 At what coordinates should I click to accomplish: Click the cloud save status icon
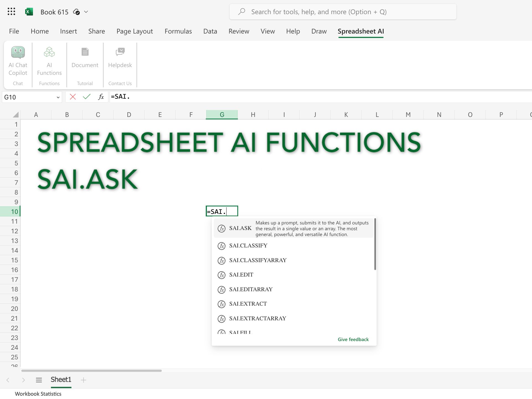[76, 12]
